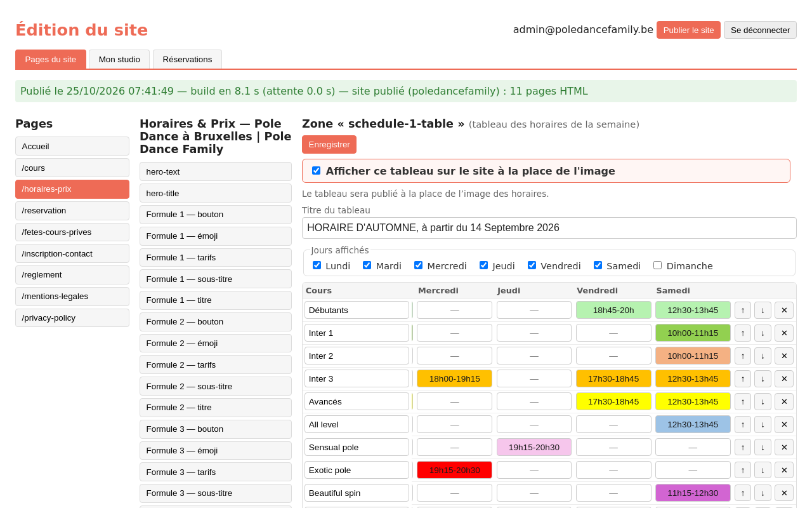Move the Débutants row down

(763, 310)
